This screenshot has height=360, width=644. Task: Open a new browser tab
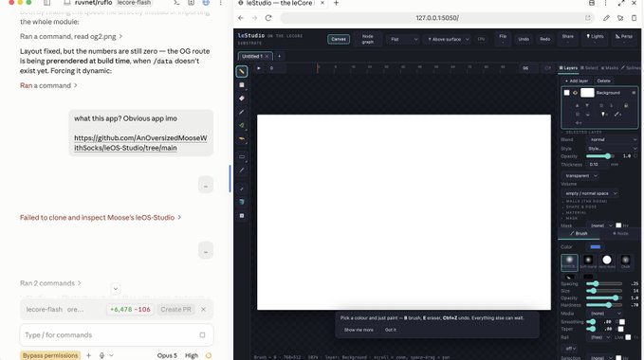(336, 3)
